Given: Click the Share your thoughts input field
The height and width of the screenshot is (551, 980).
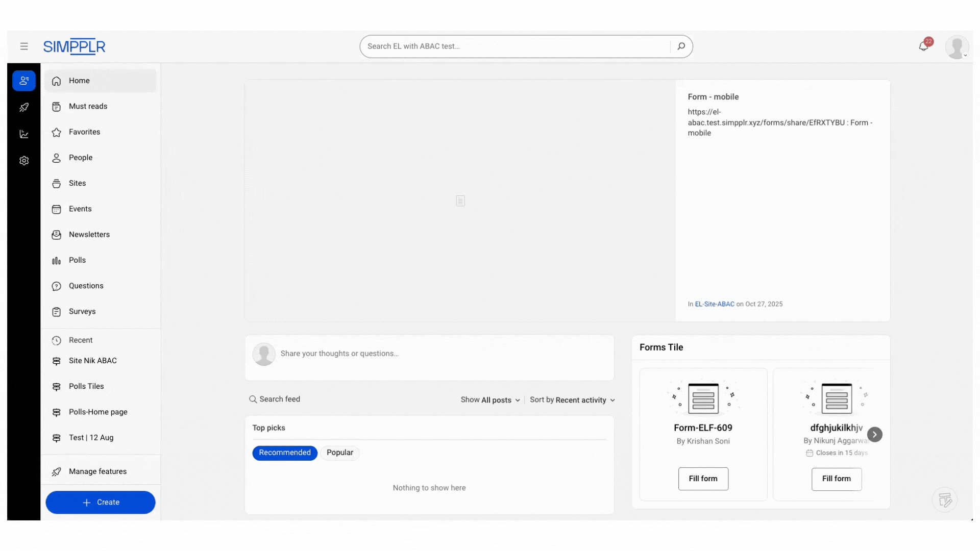Looking at the screenshot, I should [339, 354].
